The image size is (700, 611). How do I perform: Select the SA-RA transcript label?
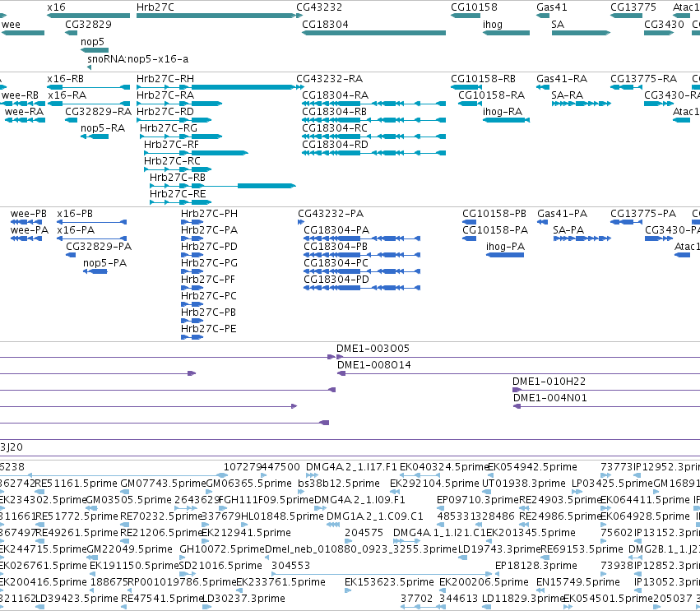click(568, 95)
